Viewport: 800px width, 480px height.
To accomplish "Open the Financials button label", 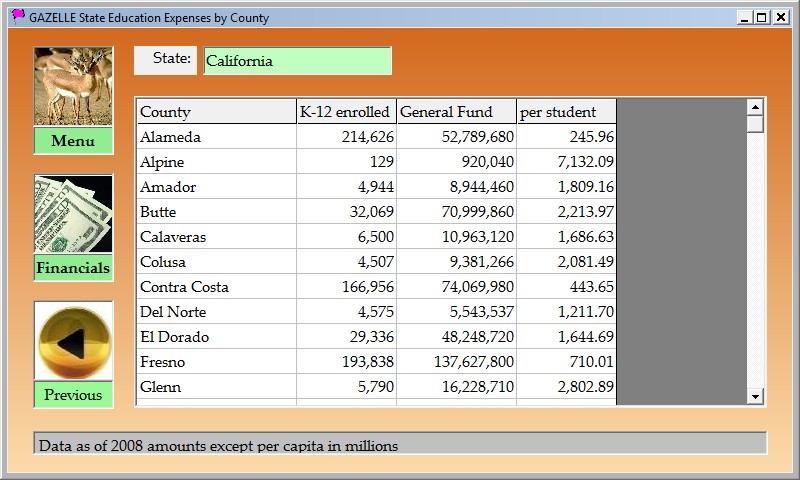I will coord(73,268).
